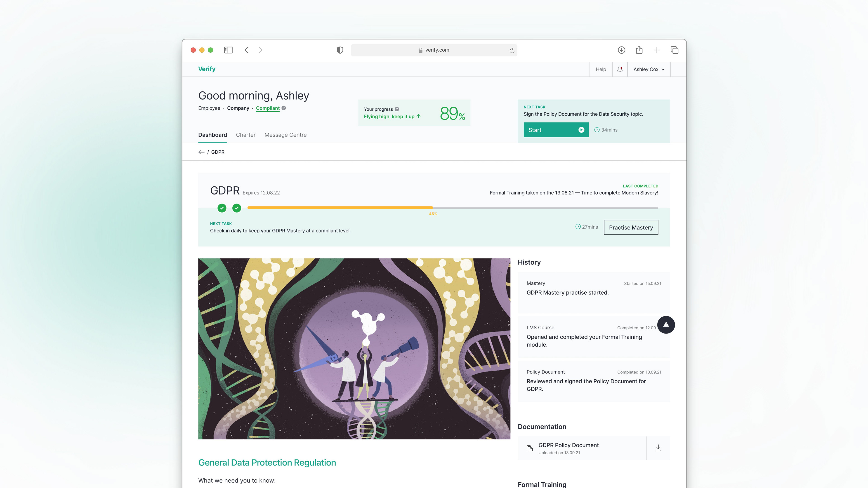
Task: Open the notifications bell icon
Action: [620, 69]
